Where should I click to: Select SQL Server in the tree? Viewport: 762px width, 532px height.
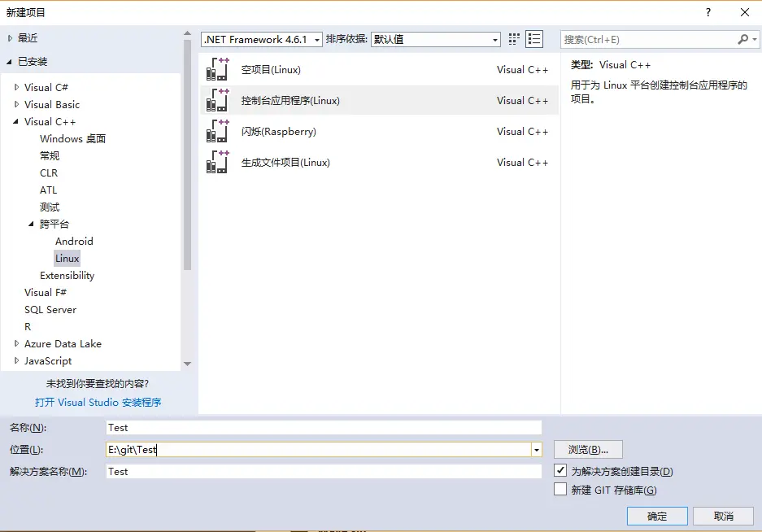coord(50,309)
